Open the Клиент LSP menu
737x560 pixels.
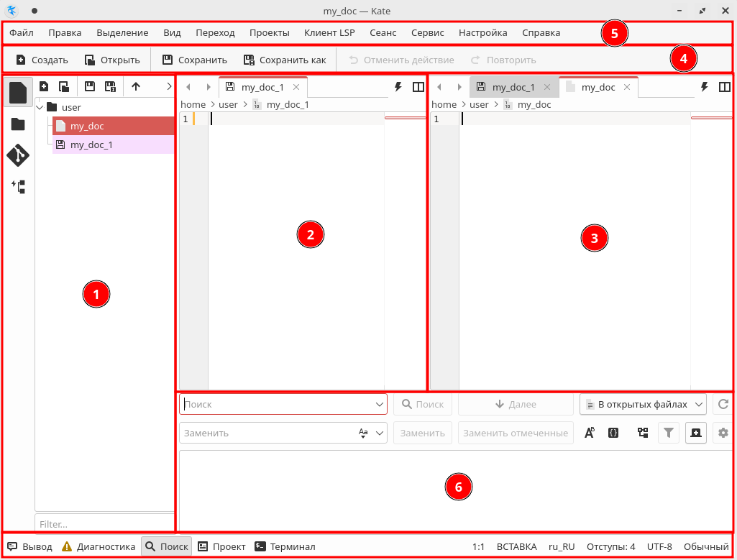click(x=329, y=32)
